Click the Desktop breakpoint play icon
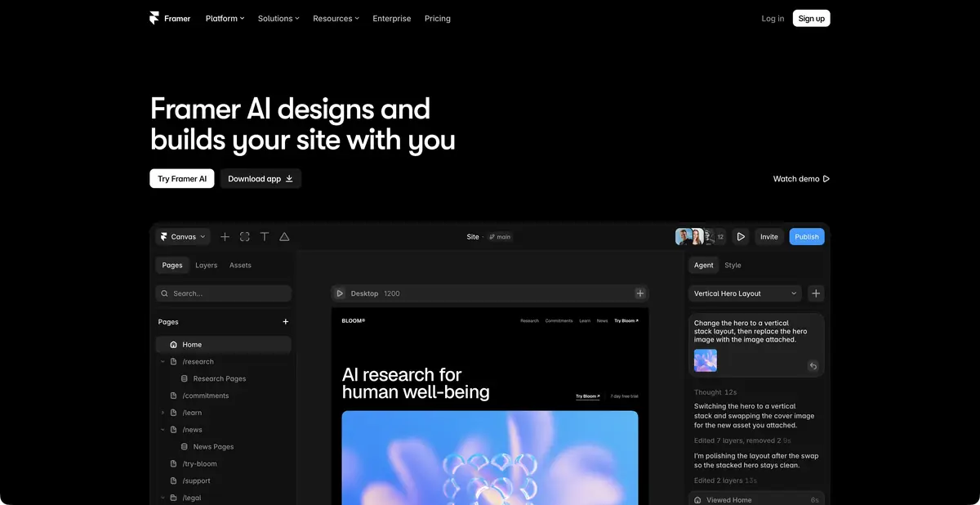Screen dimensions: 980x505 [340, 293]
